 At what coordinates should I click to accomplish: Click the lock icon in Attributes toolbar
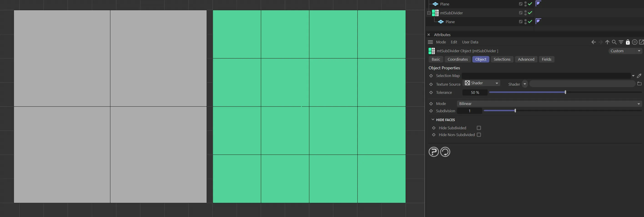click(x=627, y=42)
